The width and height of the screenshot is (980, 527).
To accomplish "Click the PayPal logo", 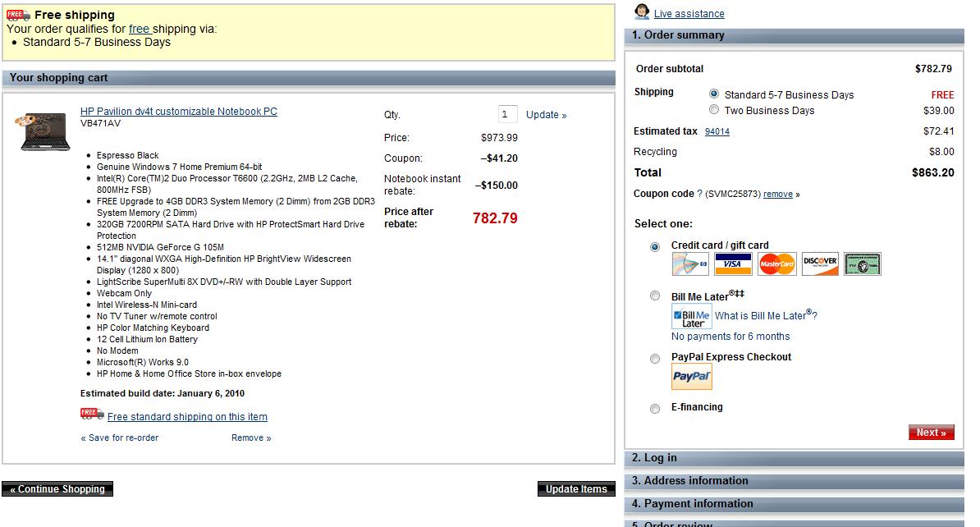I will click(691, 377).
